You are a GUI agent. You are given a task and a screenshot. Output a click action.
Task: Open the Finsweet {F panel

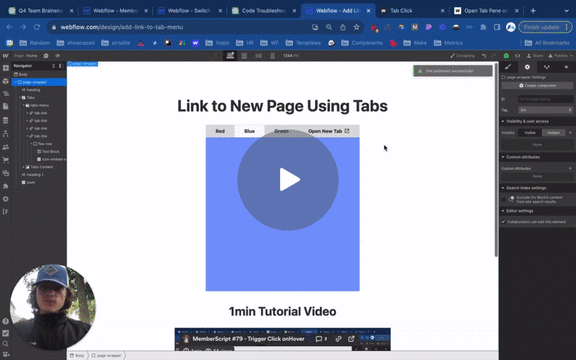coord(6,212)
